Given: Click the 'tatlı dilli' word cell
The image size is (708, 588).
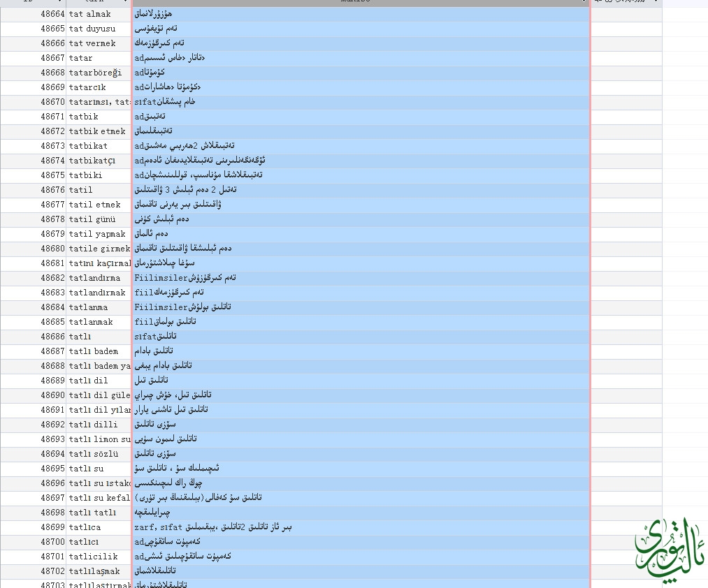Looking at the screenshot, I should [x=99, y=425].
